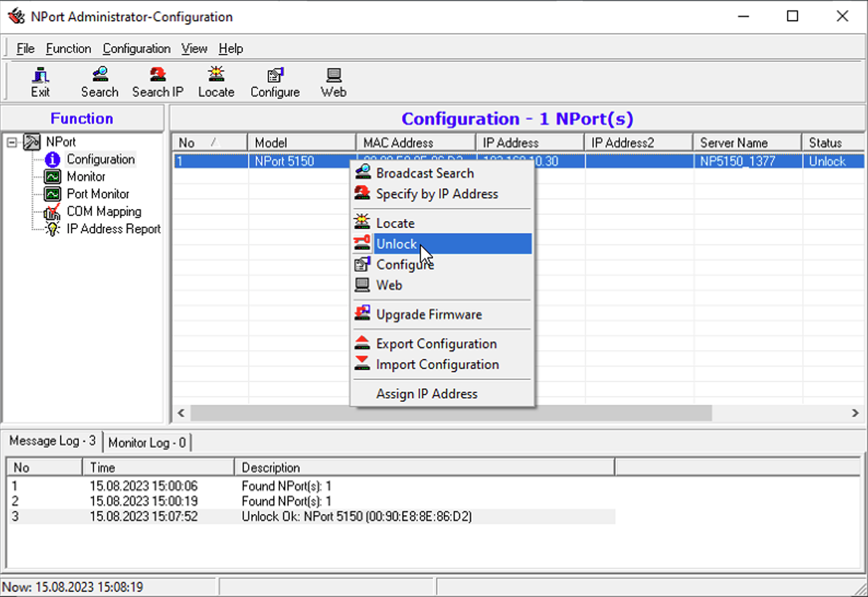The width and height of the screenshot is (868, 597).
Task: Sort by the Model column header
Action: click(x=302, y=143)
